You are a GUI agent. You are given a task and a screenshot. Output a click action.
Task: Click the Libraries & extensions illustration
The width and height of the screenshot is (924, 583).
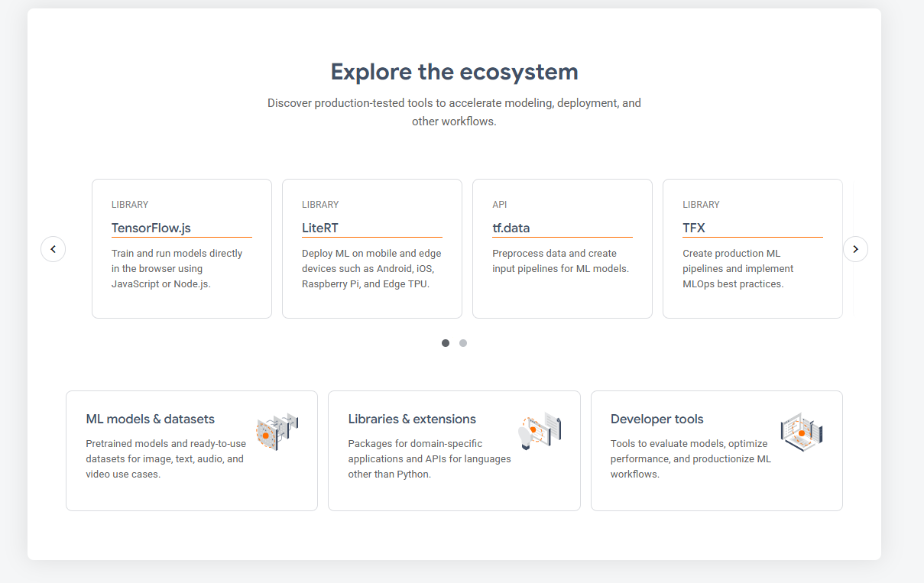pyautogui.click(x=540, y=431)
